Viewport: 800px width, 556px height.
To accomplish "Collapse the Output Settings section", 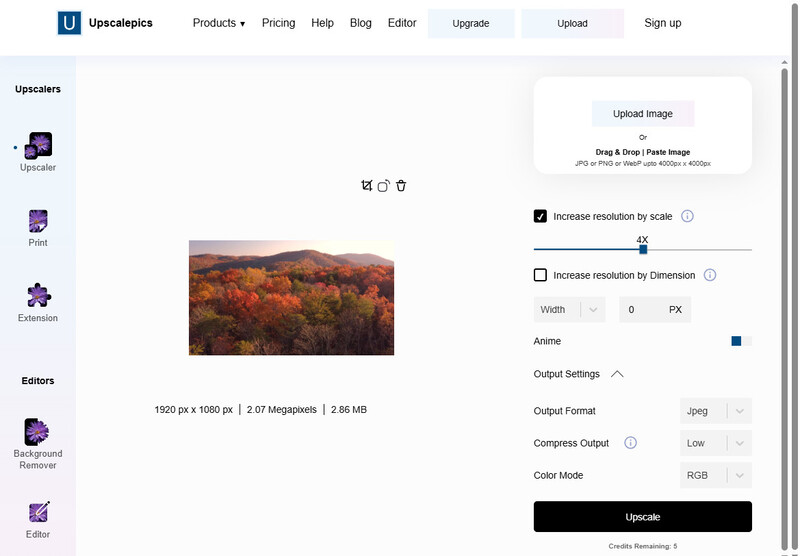I will click(x=617, y=374).
